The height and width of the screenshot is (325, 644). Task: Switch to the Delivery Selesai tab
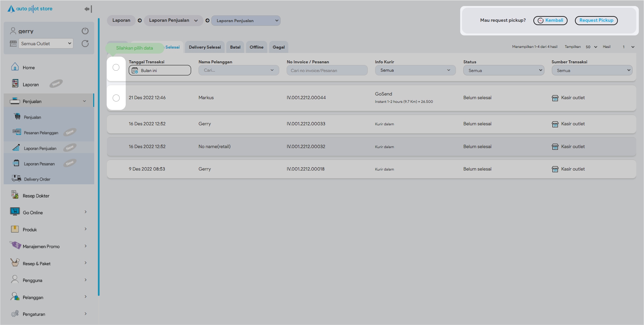pyautogui.click(x=204, y=47)
